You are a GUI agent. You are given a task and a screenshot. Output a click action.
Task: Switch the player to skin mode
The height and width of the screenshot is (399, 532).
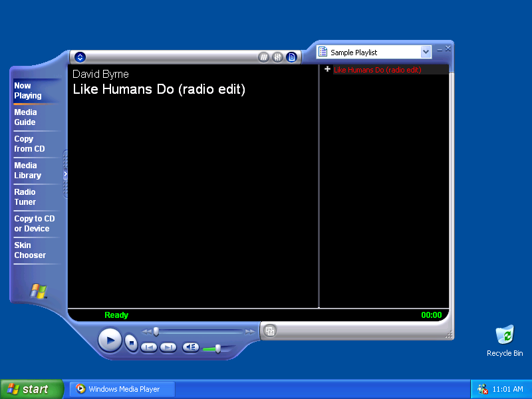270,331
